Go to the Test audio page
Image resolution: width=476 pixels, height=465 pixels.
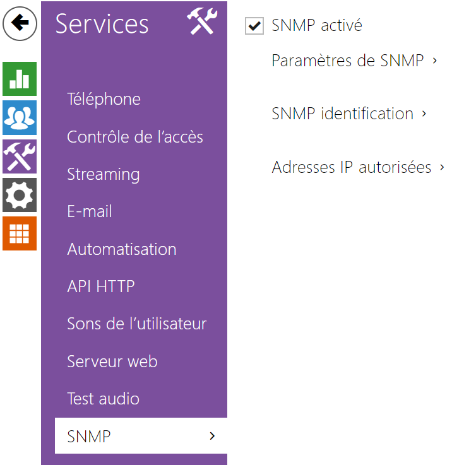[x=103, y=399]
